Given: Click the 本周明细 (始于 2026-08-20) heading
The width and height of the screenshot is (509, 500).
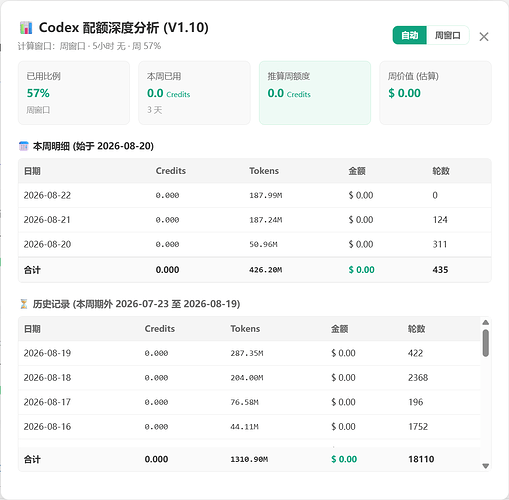Looking at the screenshot, I should click(x=93, y=146).
